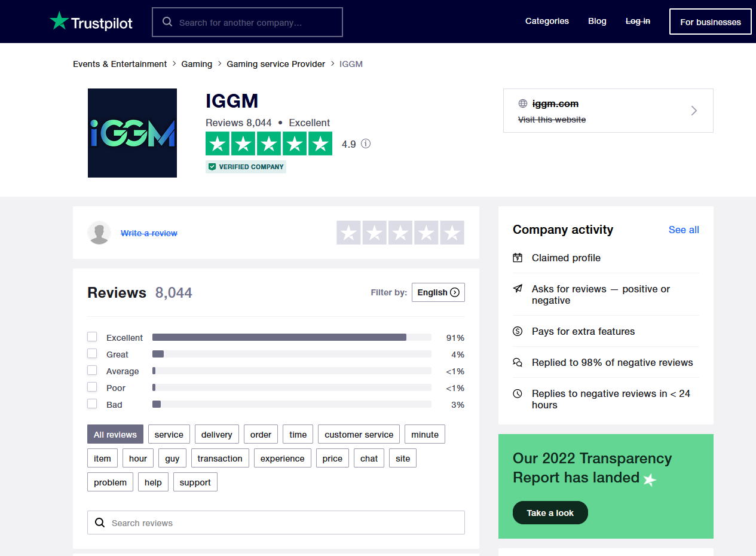Click the verified shield badge icon
The width and height of the screenshot is (756, 556).
click(x=212, y=167)
